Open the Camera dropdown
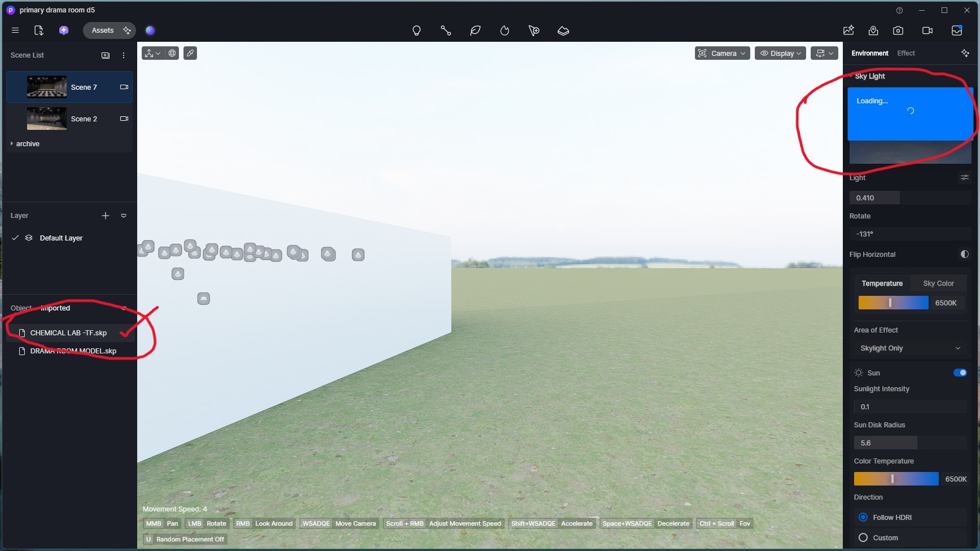This screenshot has width=980, height=551. point(723,53)
